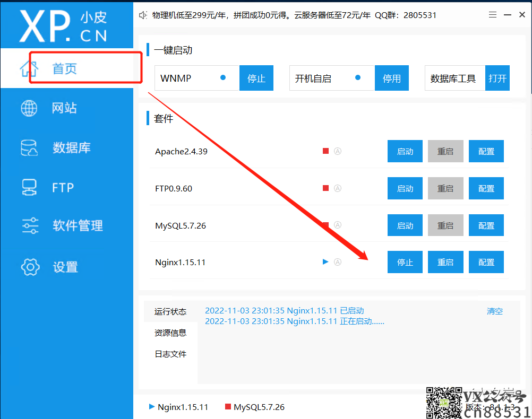Select the Nginx1.15.11 suite name
Image resolution: width=532 pixels, height=419 pixels.
coord(180,262)
